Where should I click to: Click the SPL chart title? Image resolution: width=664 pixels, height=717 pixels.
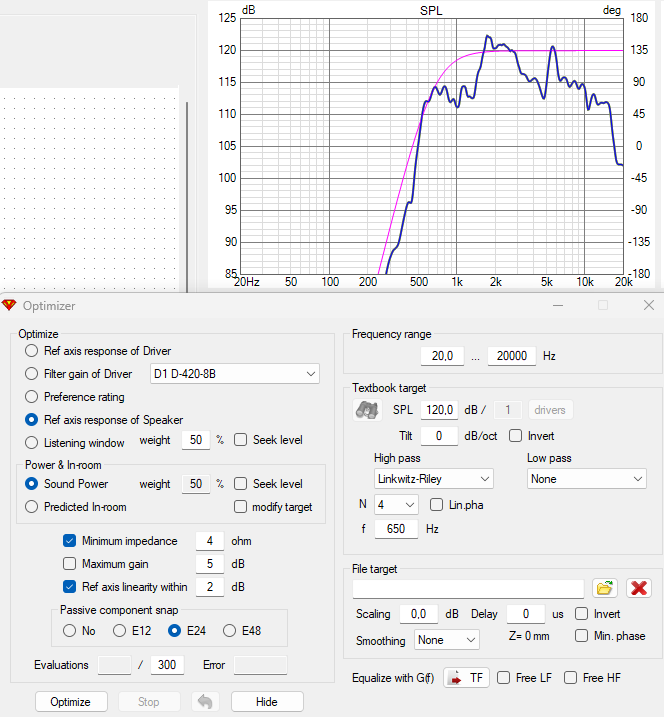[431, 11]
